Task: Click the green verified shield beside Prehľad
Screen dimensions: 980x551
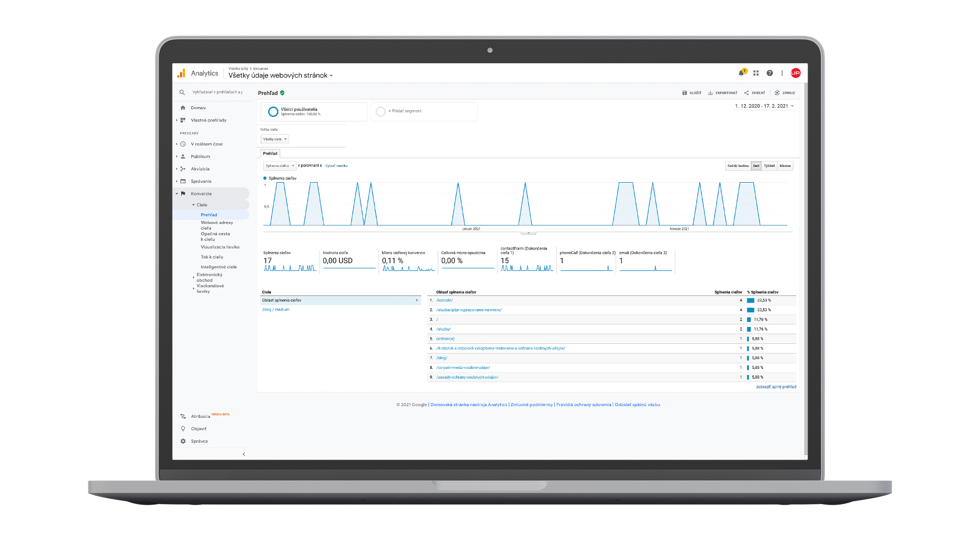Action: pos(282,93)
